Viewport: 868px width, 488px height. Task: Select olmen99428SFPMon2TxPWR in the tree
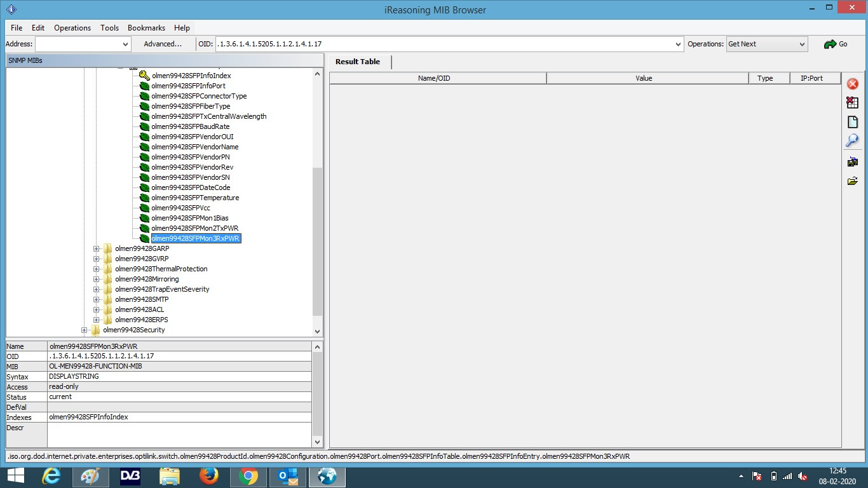pos(195,228)
